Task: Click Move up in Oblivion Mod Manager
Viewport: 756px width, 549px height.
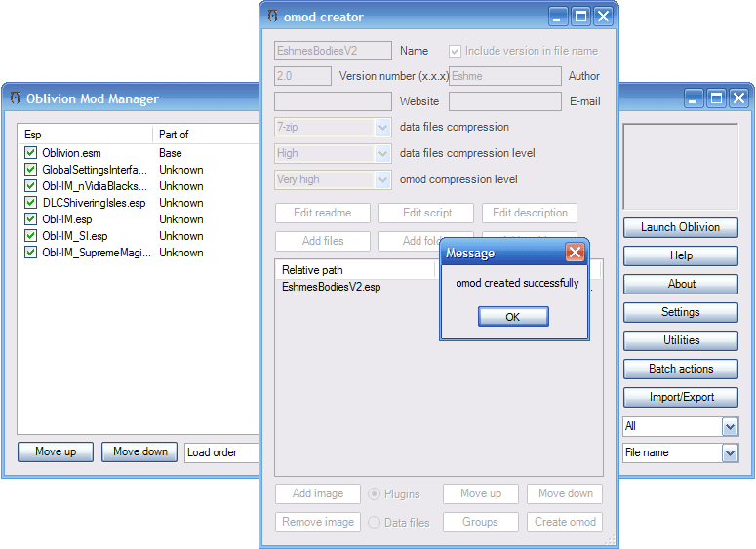Action: pos(56,451)
